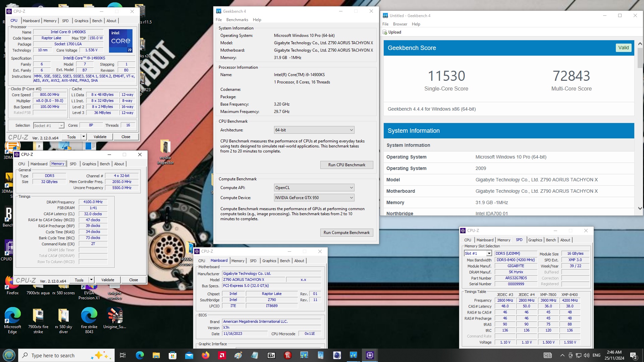Open the Compute Device dropdown

click(x=314, y=198)
